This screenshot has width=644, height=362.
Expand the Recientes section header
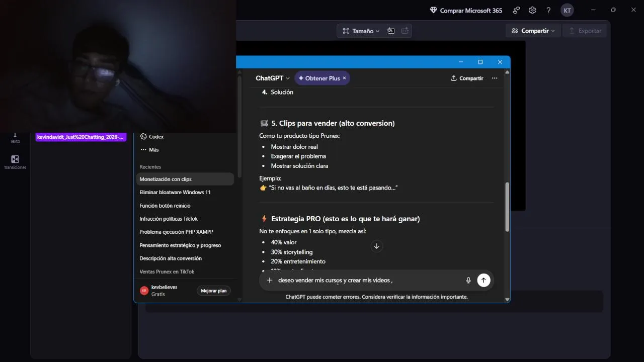(x=150, y=167)
